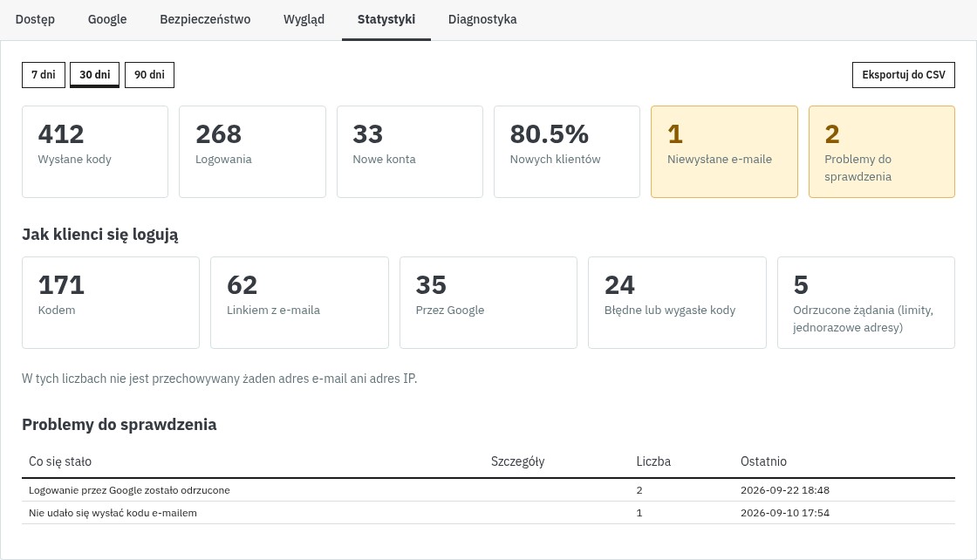Open the Problemy do sprawdzenia warning card
Screen dimensions: 977x560
pos(882,152)
